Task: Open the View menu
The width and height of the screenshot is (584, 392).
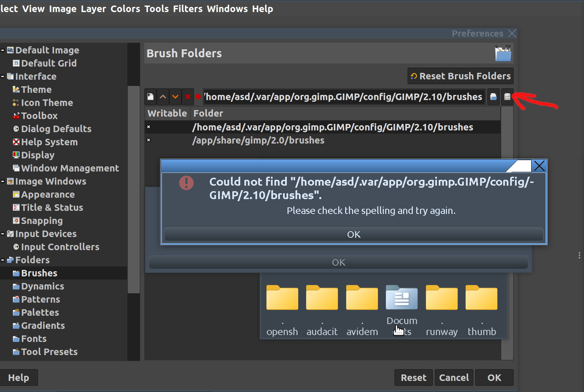Action: 33,9
